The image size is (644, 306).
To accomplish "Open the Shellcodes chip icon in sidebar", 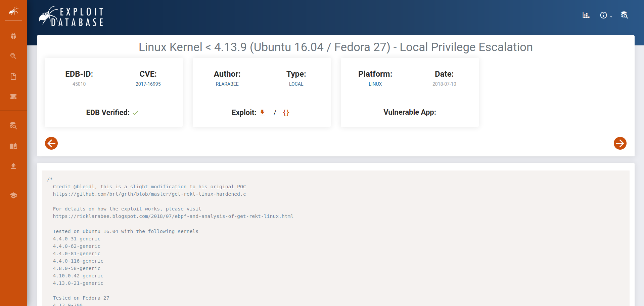I will pyautogui.click(x=13, y=97).
